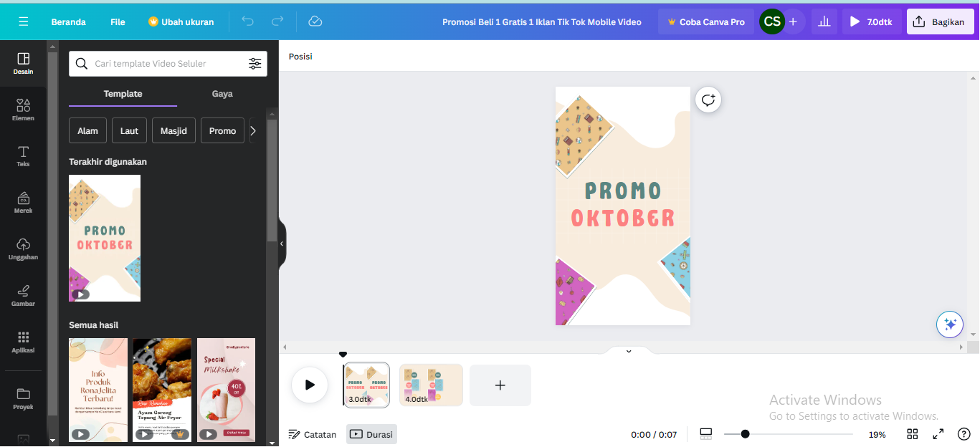
Task: Collapse the floating timeline panel chevron
Action: pos(629,350)
